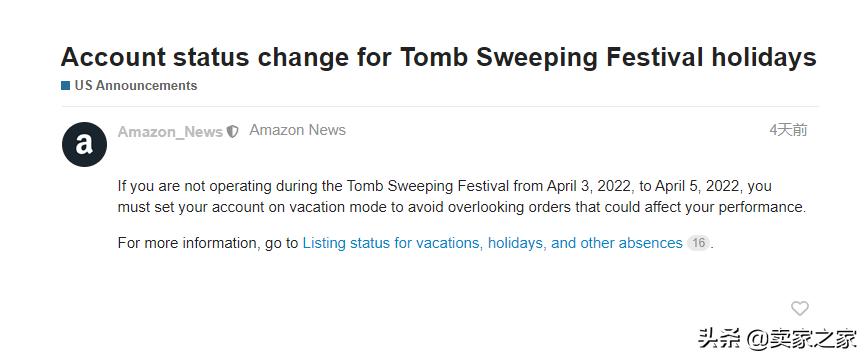
Task: Open the Amazon_News username profile
Action: [170, 132]
